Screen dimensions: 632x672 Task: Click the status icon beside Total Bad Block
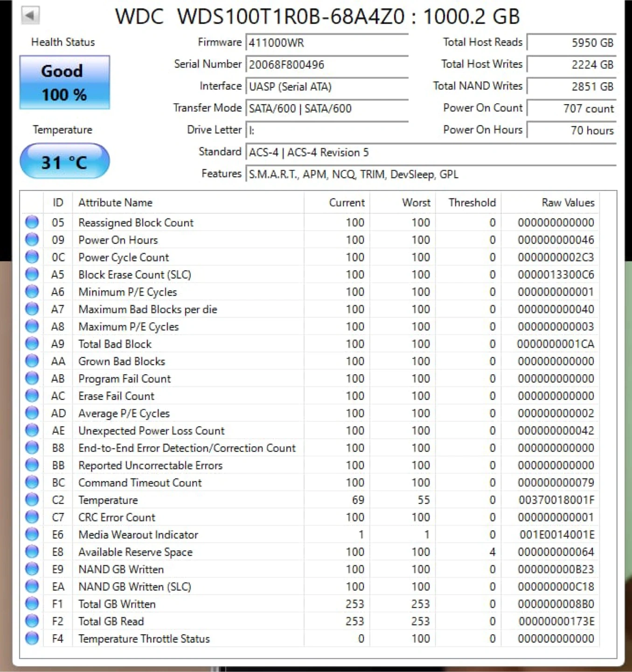pyautogui.click(x=32, y=344)
